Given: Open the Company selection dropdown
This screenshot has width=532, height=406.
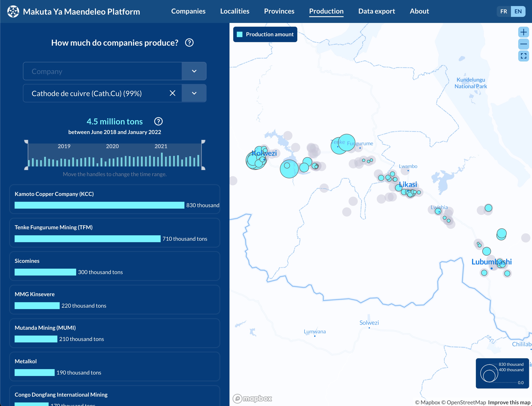Looking at the screenshot, I should click(x=194, y=71).
